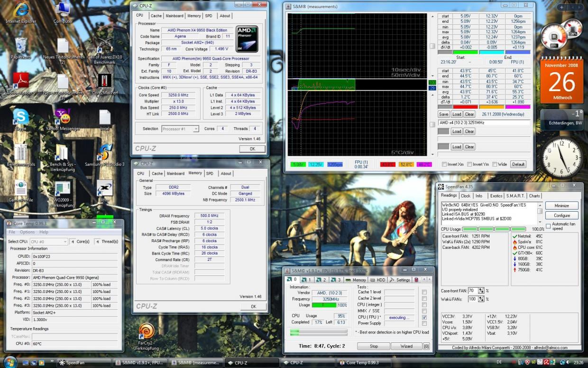
Task: Click the Default button in S&M measurements
Action: [518, 164]
